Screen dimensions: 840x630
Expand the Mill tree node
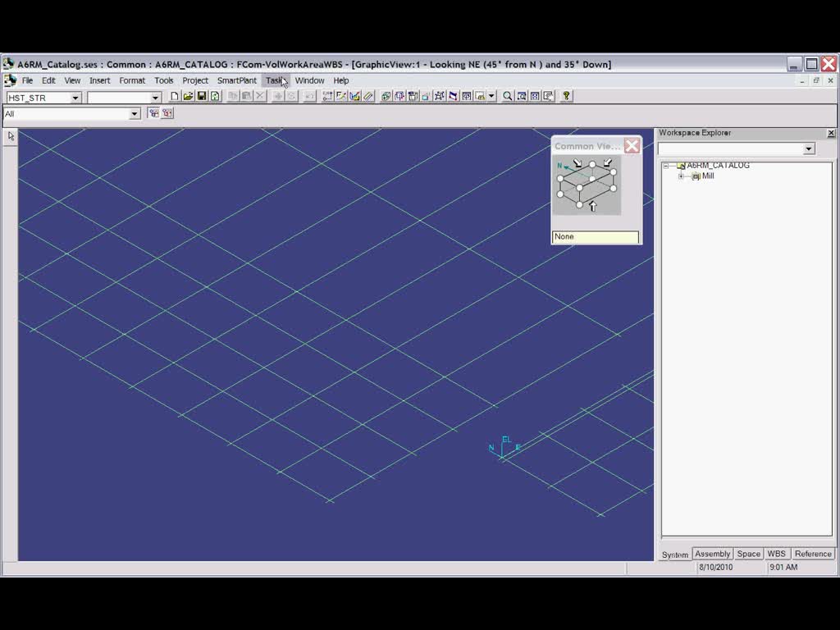(681, 176)
